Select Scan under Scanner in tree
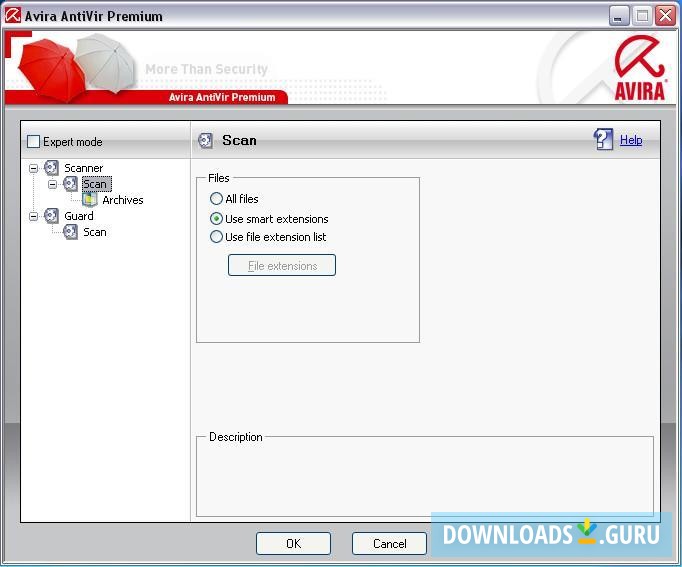 coord(96,184)
